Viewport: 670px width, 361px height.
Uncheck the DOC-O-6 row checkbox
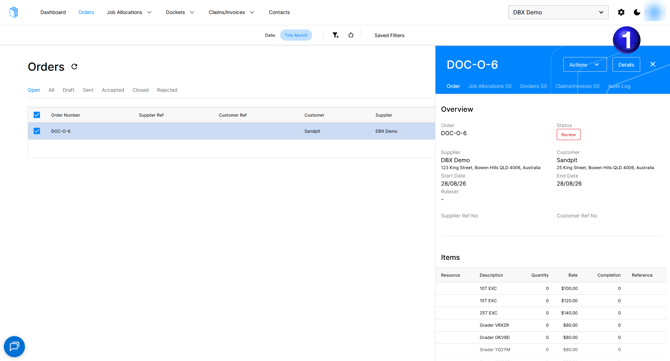click(x=37, y=131)
